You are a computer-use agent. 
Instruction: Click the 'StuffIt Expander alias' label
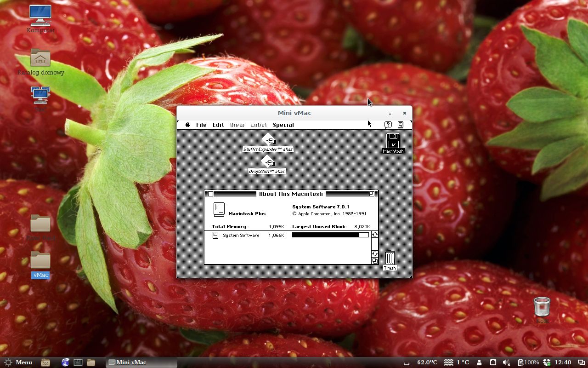point(268,149)
